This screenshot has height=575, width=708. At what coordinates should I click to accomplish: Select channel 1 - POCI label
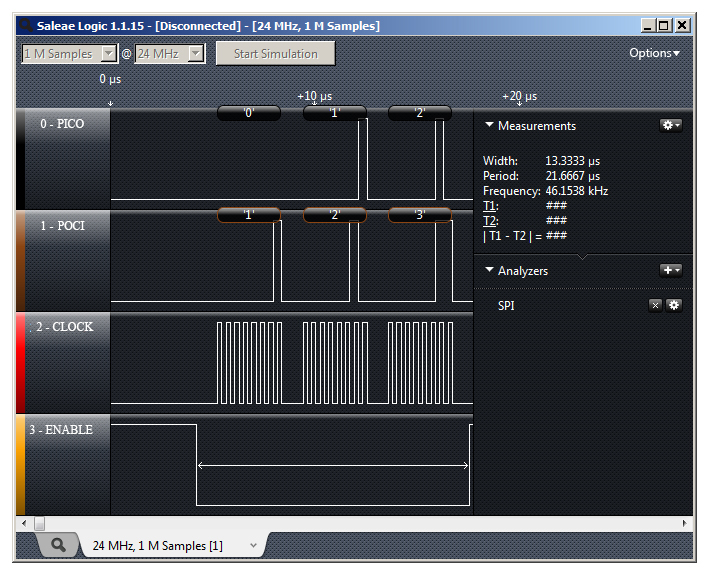(x=62, y=225)
